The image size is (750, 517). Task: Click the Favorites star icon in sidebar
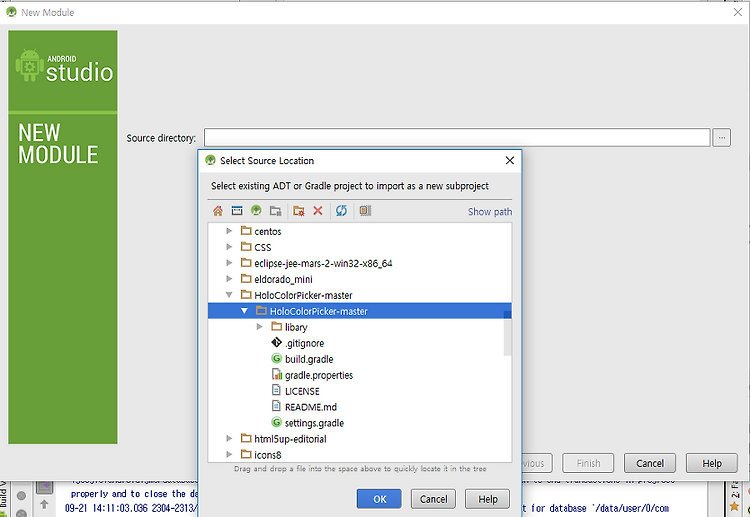click(735, 506)
